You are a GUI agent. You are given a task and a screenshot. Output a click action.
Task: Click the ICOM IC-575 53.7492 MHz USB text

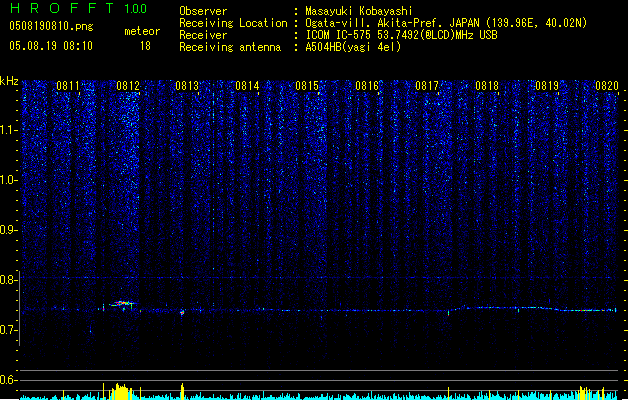[x=401, y=35]
